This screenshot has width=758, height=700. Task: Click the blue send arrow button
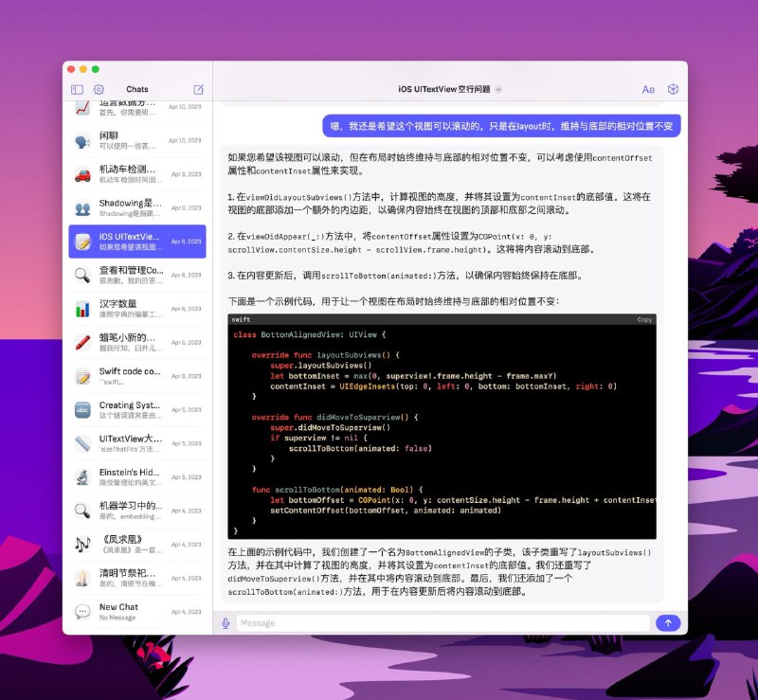pos(668,622)
